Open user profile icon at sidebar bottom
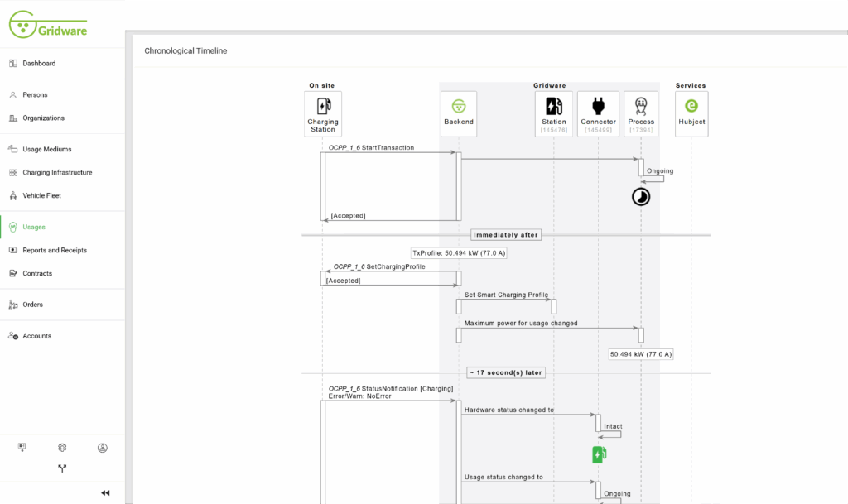The image size is (848, 504). click(x=102, y=448)
